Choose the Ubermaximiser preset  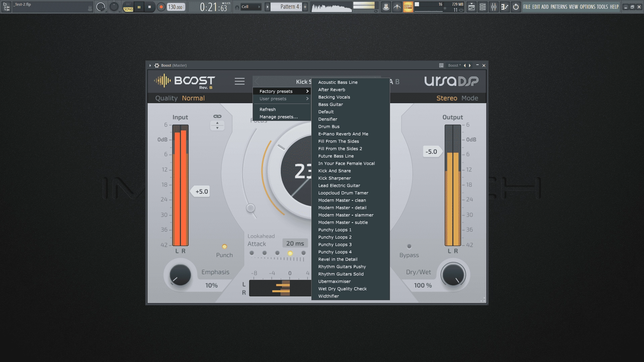[351, 282]
